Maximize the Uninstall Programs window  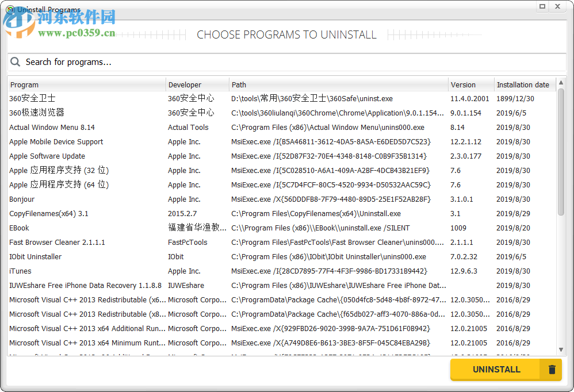point(542,6)
